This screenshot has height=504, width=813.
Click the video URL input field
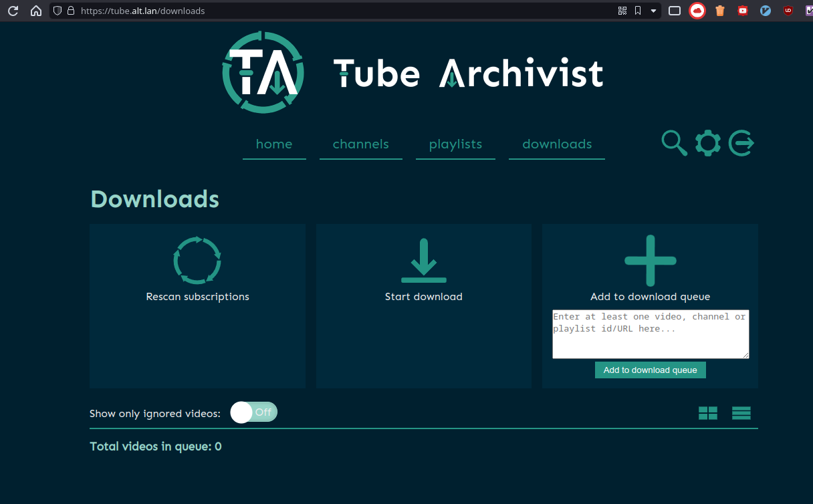pos(650,334)
